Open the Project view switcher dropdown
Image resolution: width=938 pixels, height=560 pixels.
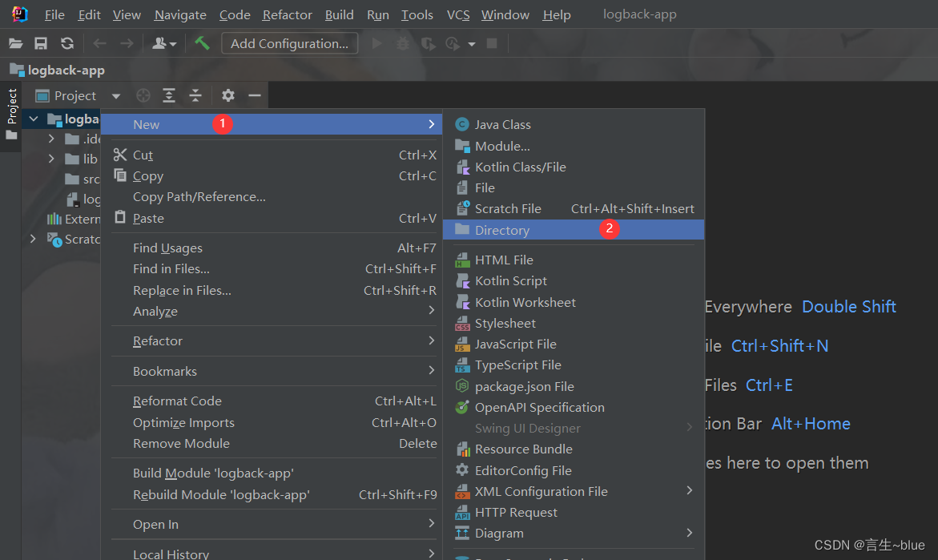(x=115, y=95)
